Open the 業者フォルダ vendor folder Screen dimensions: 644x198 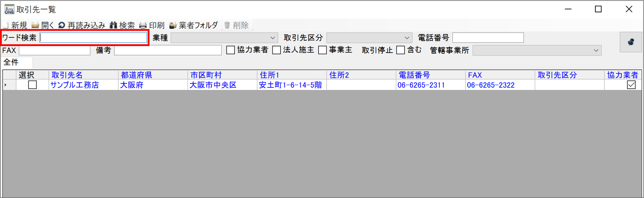pos(173,25)
